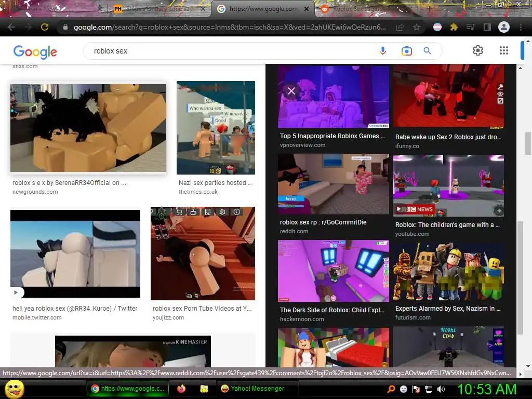The width and height of the screenshot is (532, 399).
Task: Open Google quick settings gear
Action: (478, 50)
